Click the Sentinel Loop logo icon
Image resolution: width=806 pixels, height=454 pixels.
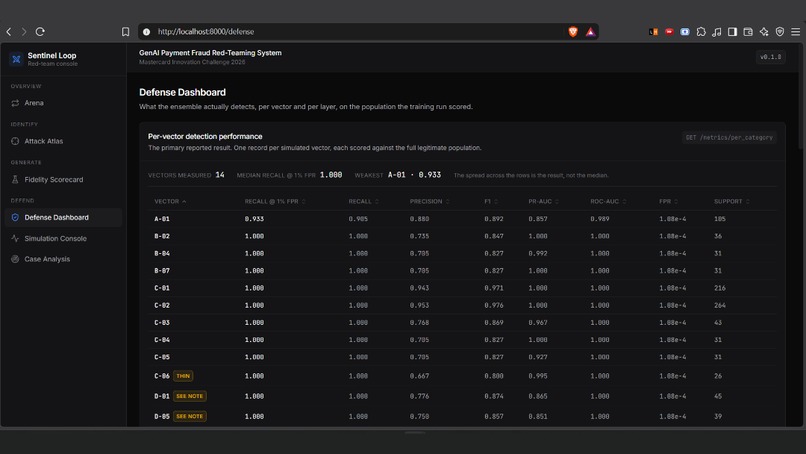[x=16, y=59]
